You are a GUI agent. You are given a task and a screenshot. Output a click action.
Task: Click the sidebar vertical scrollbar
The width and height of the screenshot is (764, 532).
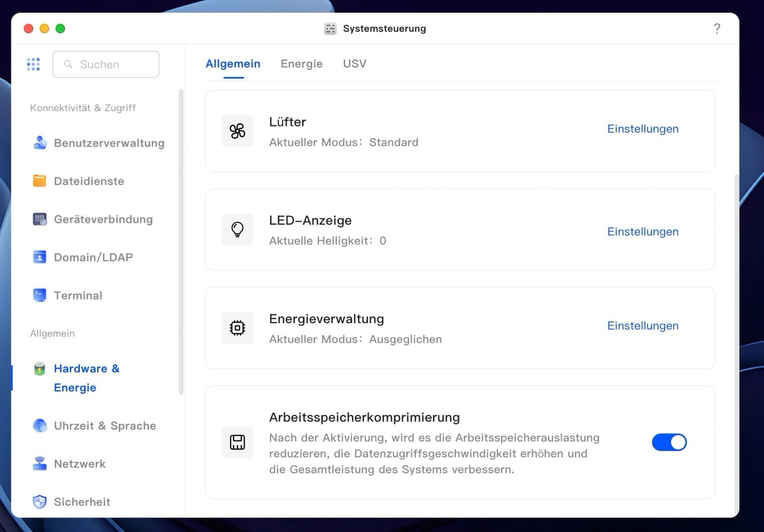181,242
